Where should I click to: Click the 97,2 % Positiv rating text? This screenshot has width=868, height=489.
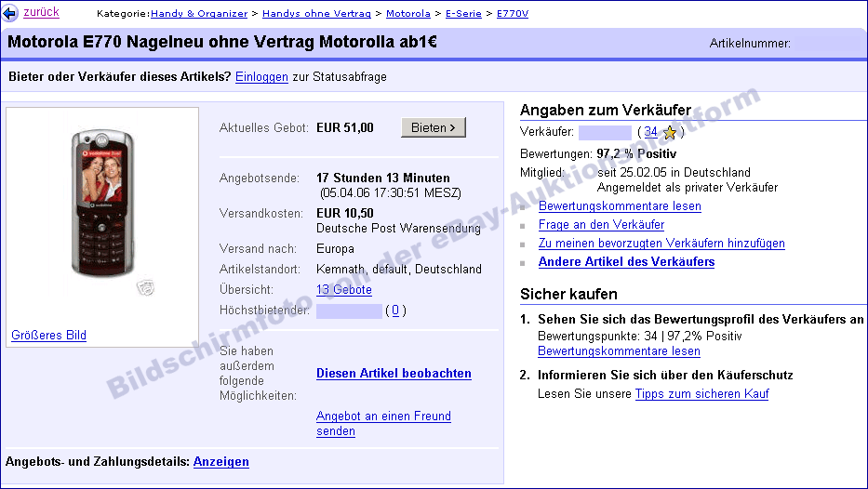(x=636, y=153)
